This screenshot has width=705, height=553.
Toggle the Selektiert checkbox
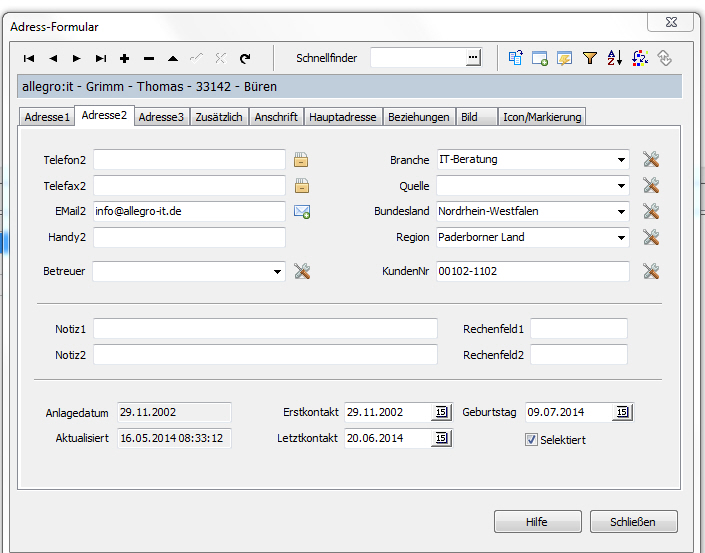click(531, 440)
